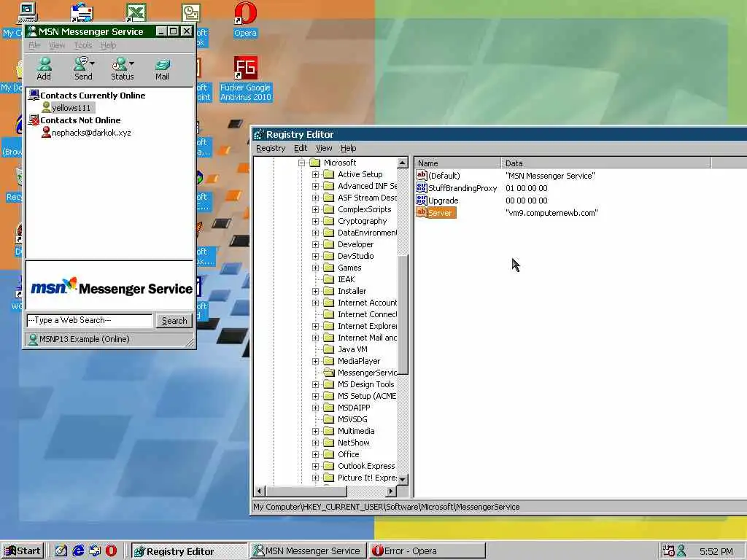747x560 pixels.
Task: Open Fucker Google Antivirus 2010 desktop icon
Action: point(245,79)
